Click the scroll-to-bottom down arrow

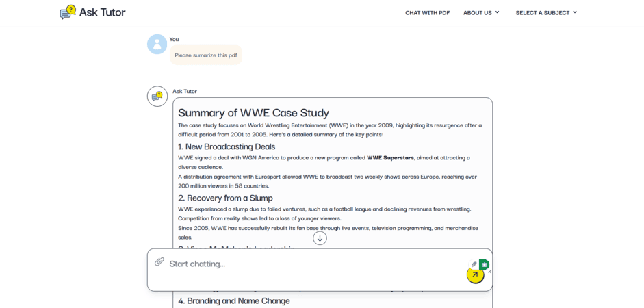click(320, 238)
